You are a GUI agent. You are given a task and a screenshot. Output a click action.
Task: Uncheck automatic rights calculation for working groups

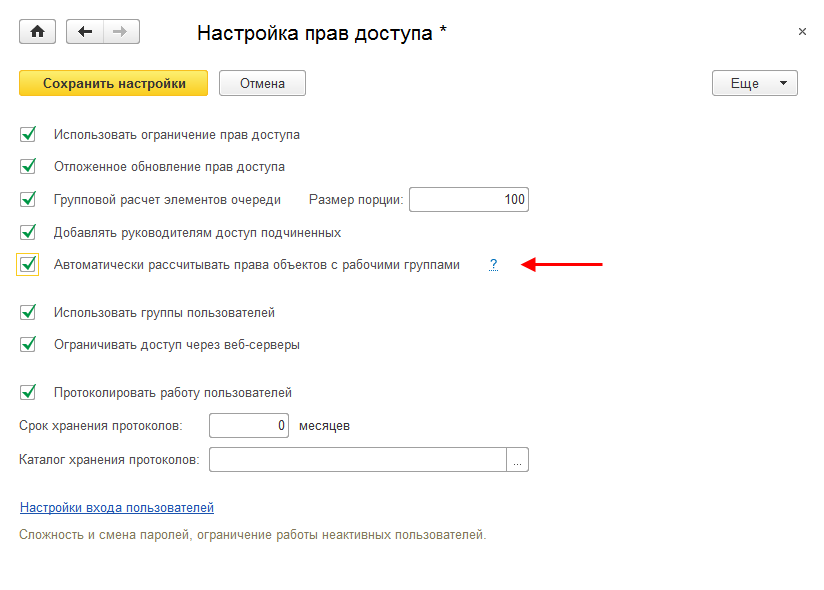(28, 265)
